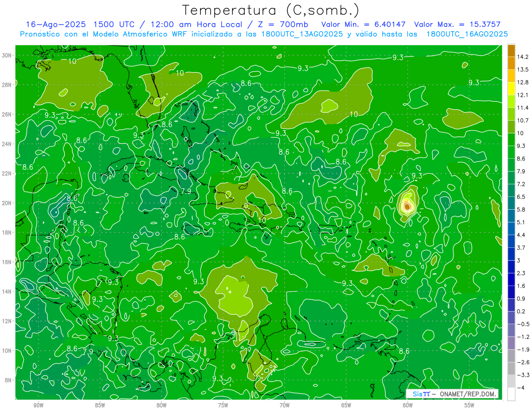This screenshot has width=532, height=411.
Task: Click the 90W longitude label
Action: [x=38, y=405]
